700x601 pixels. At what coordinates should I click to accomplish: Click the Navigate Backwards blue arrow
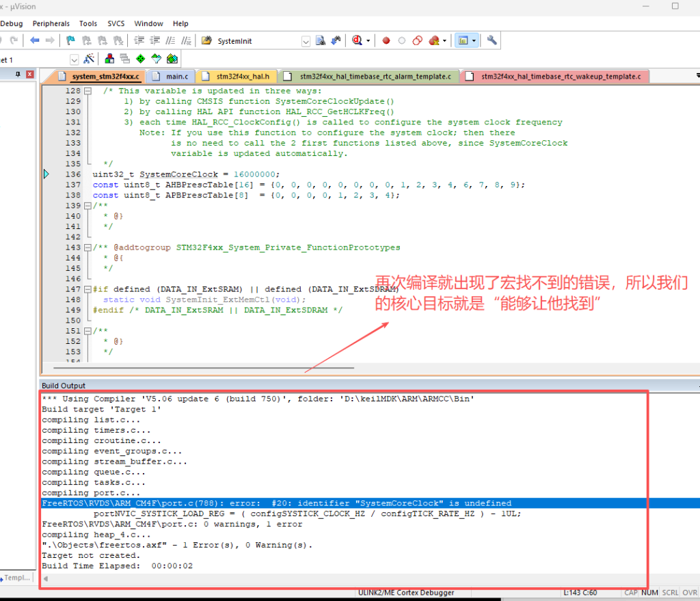pos(34,41)
